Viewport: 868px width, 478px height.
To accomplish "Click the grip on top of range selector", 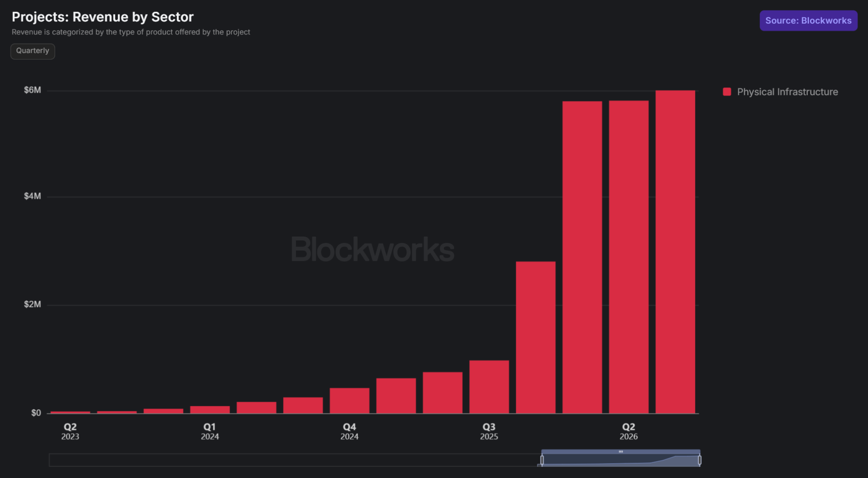I will pos(620,452).
